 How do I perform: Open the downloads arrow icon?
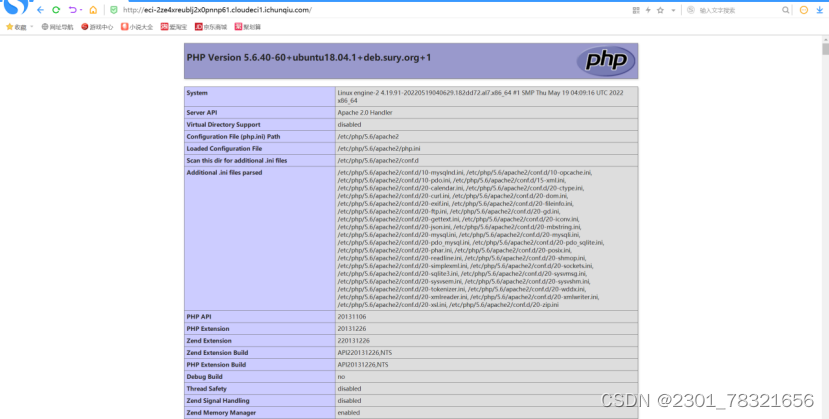[x=819, y=10]
